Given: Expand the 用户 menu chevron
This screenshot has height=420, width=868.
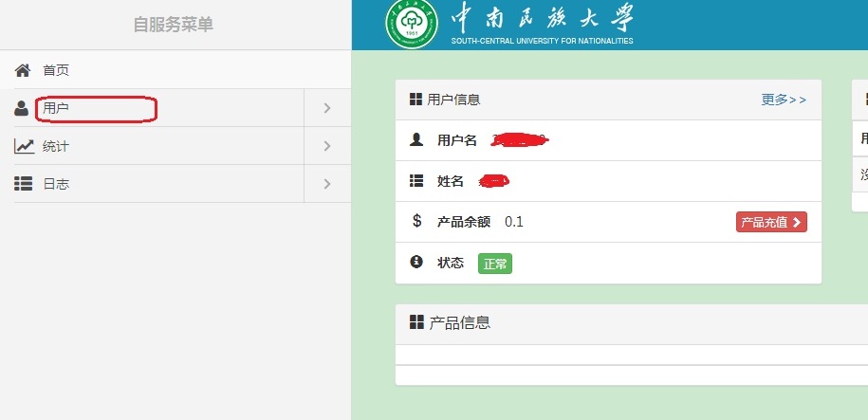Looking at the screenshot, I should point(326,108).
